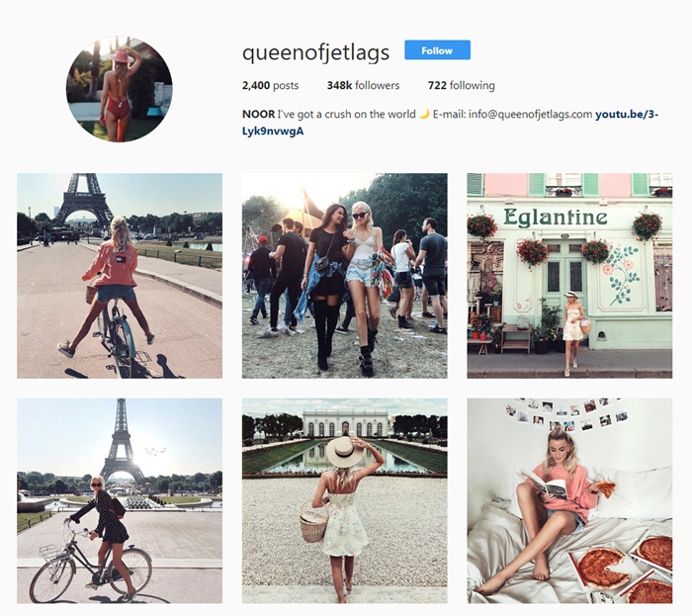Open the festival photo of two women walking
Image resolution: width=692 pixels, height=616 pixels.
click(x=344, y=276)
